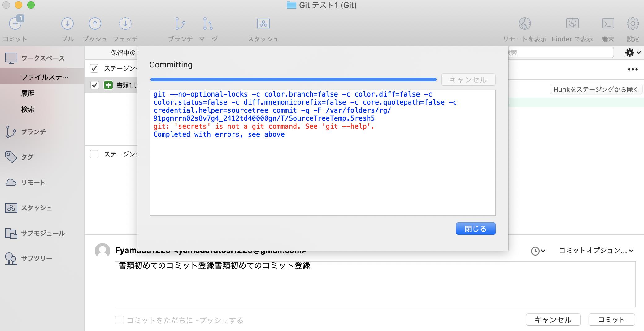The image size is (644, 331).
Task: Click the tag icon in the sidebar
Action: [11, 157]
